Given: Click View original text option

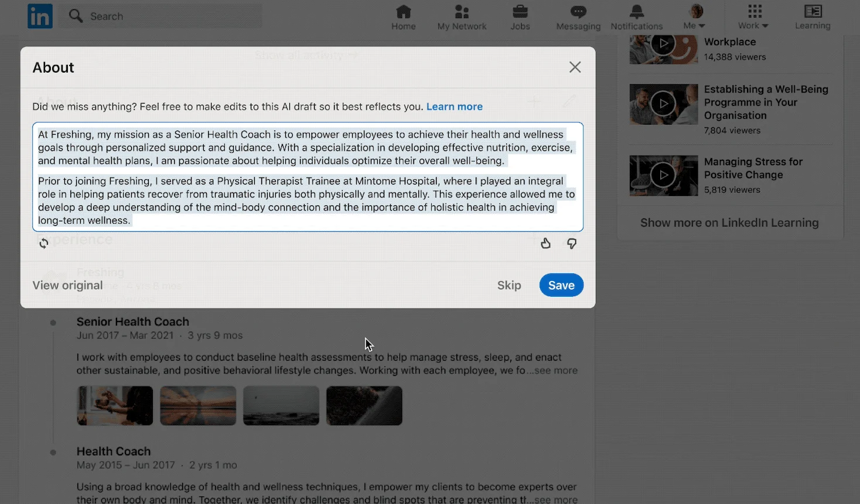Looking at the screenshot, I should click(x=67, y=285).
